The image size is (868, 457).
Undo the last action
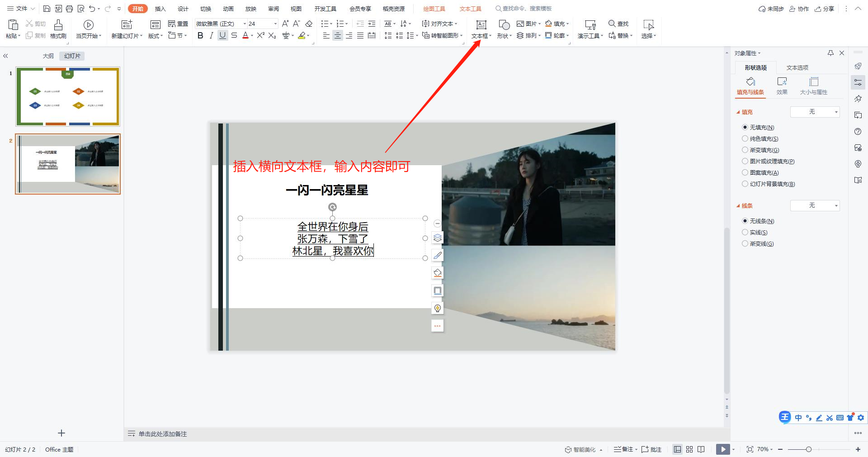tap(92, 9)
